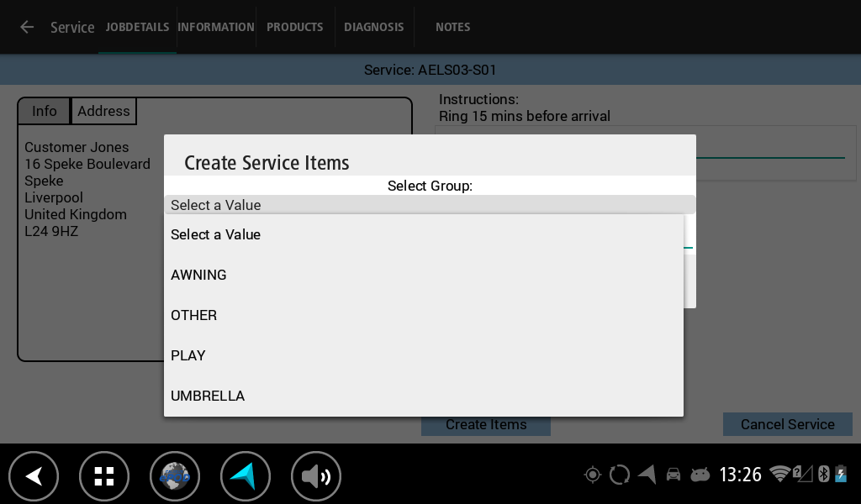Open the NOTES tab
Screen dimensions: 861x504
[x=453, y=27]
